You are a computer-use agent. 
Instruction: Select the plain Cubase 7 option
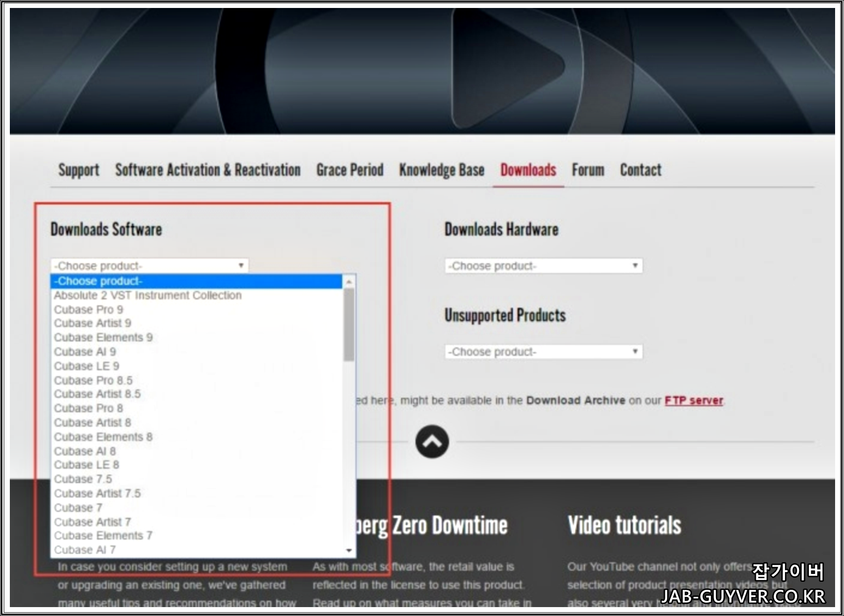click(196, 508)
